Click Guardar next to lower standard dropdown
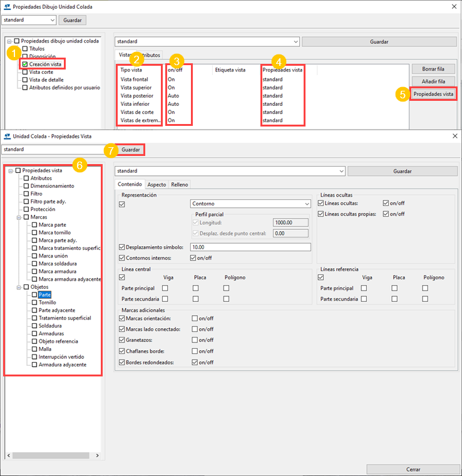462x476 pixels. tap(403, 171)
